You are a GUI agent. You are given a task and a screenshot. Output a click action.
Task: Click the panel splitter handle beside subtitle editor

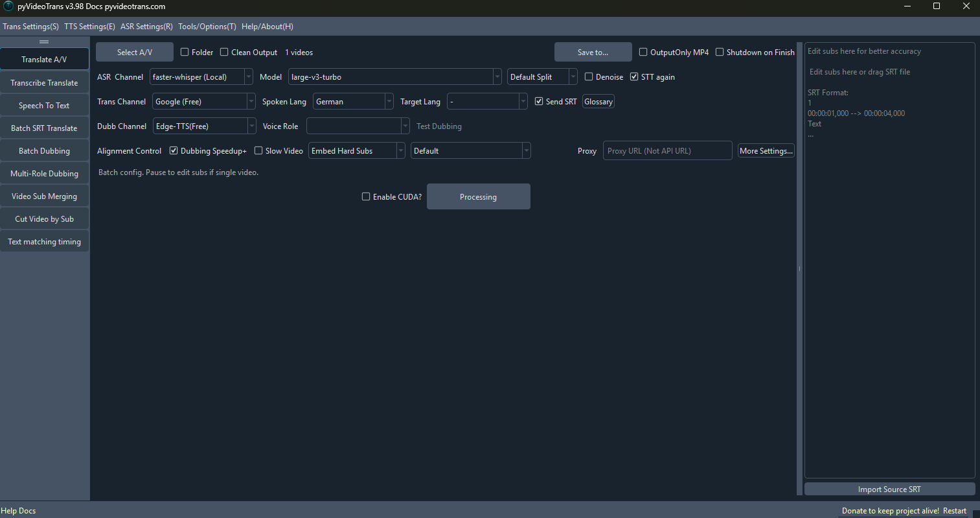(799, 268)
